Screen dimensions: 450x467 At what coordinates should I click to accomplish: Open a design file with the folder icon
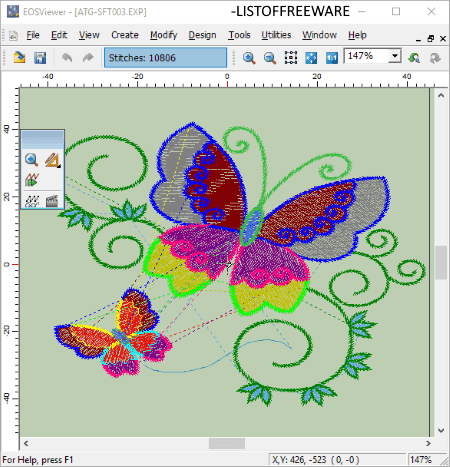19,58
